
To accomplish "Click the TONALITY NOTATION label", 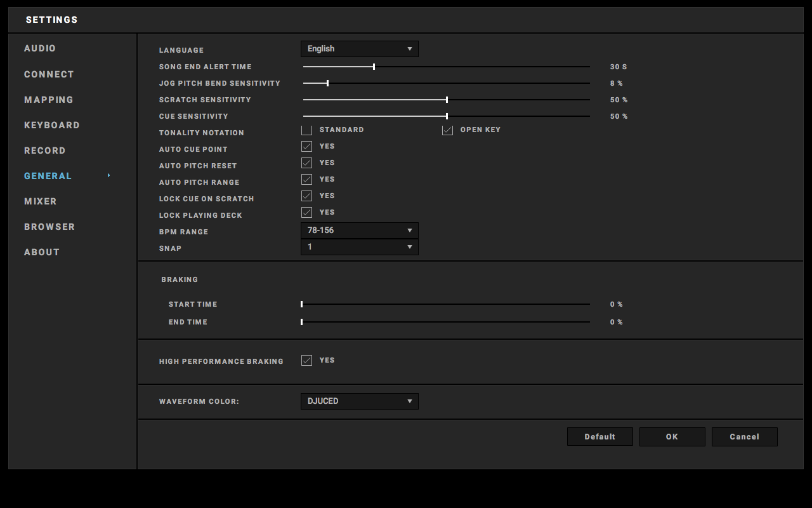I will [x=202, y=133].
